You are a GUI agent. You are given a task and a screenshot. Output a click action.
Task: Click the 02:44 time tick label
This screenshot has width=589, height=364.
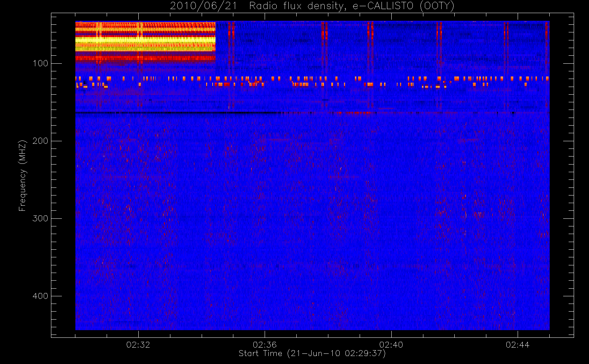click(x=518, y=345)
